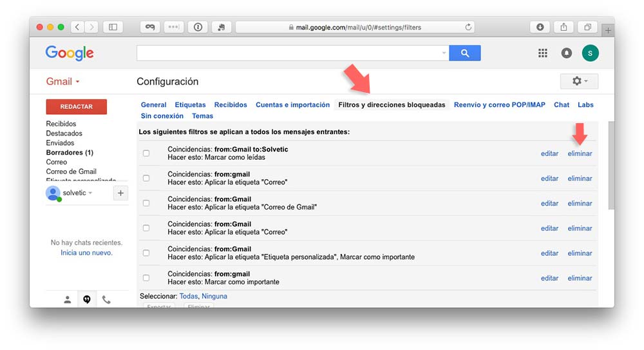This screenshot has height=350, width=644.
Task: Click inside the Gmail search field
Action: 289,53
